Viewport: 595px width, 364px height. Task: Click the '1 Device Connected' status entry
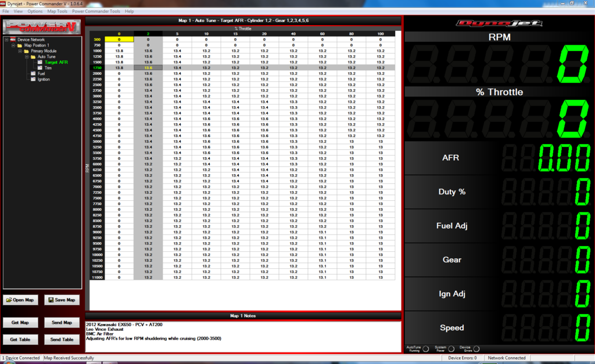point(21,358)
